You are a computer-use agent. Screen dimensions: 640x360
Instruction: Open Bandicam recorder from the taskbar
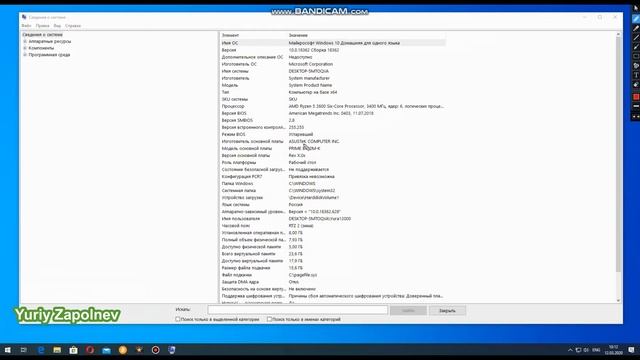pos(156,350)
